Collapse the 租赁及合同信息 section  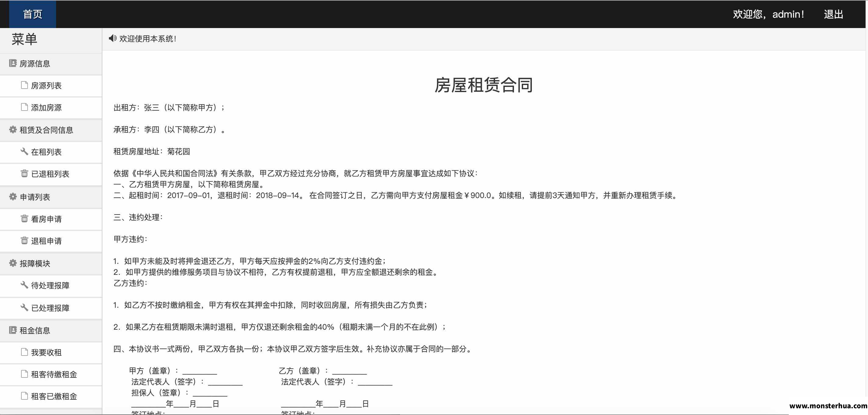(x=51, y=130)
